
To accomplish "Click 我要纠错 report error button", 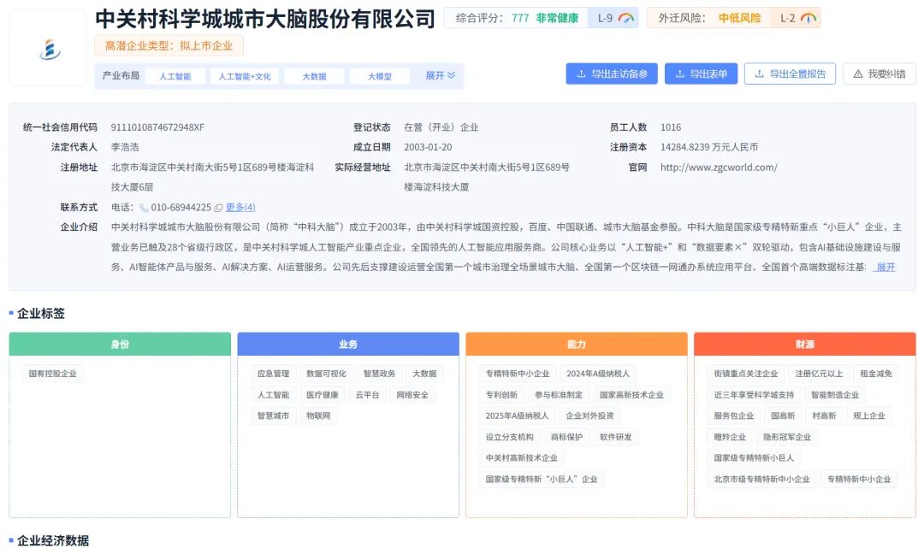I will tap(880, 74).
